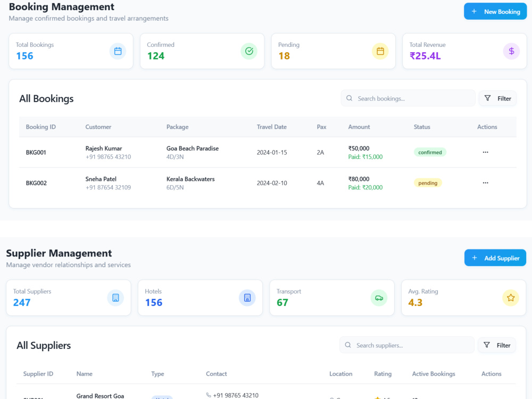This screenshot has width=532, height=399.
Task: Click the Location column header
Action: tap(340, 373)
